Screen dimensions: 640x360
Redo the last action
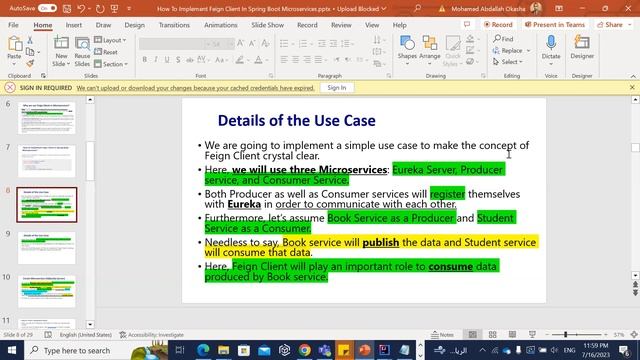(x=100, y=9)
